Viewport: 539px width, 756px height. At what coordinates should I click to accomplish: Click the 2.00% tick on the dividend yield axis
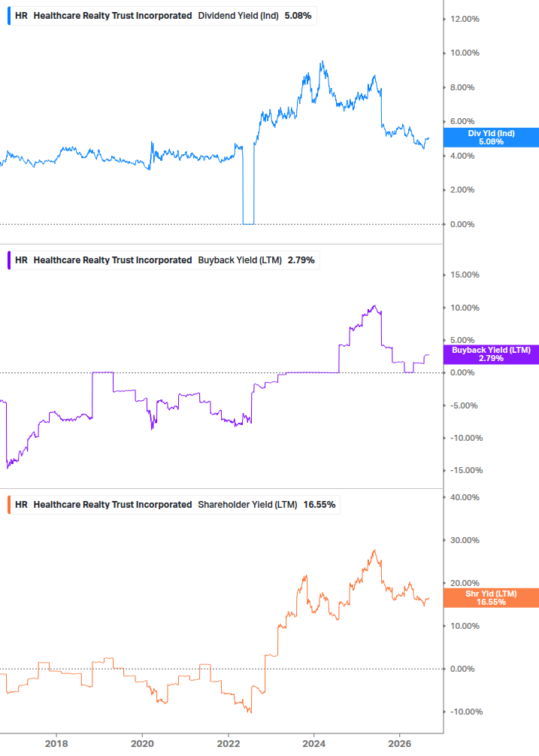pyautogui.click(x=462, y=190)
